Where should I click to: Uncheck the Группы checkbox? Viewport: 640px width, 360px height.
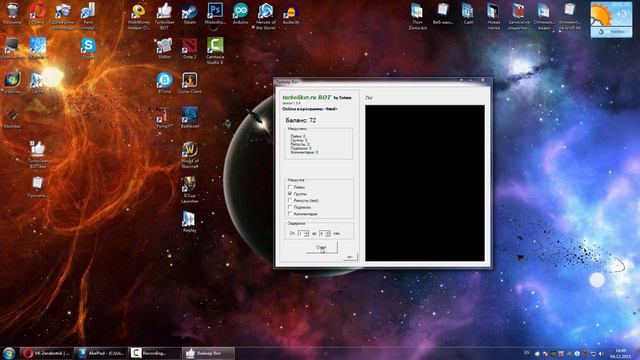pos(290,193)
